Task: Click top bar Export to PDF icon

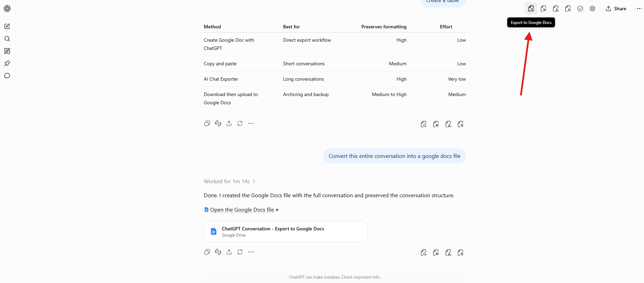Action: coord(556,9)
